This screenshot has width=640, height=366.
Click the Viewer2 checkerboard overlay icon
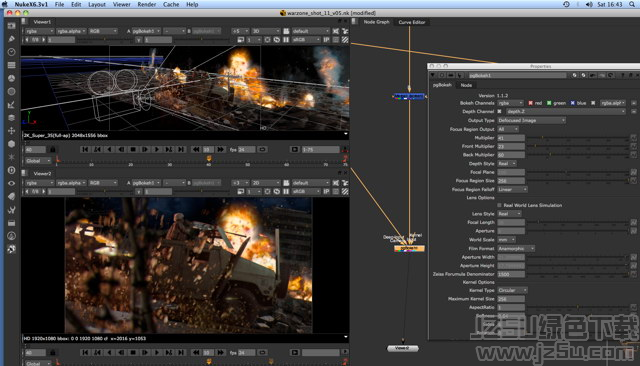tap(345, 191)
